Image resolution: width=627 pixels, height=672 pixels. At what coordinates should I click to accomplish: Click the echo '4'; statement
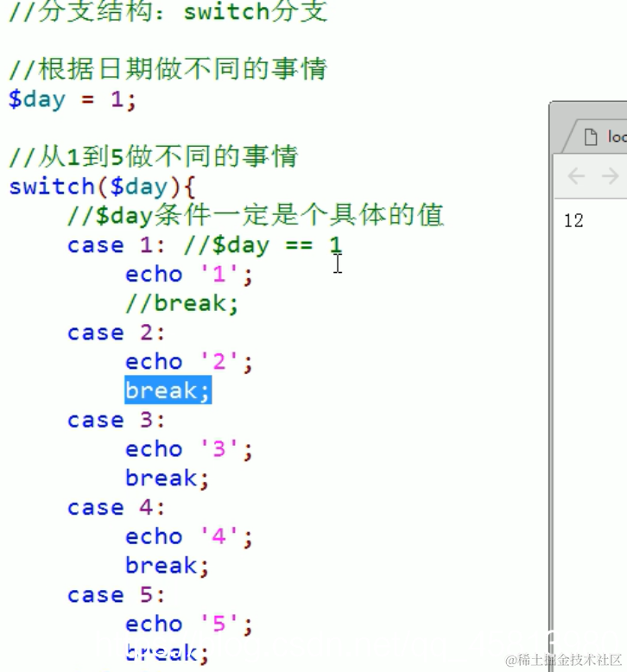189,537
